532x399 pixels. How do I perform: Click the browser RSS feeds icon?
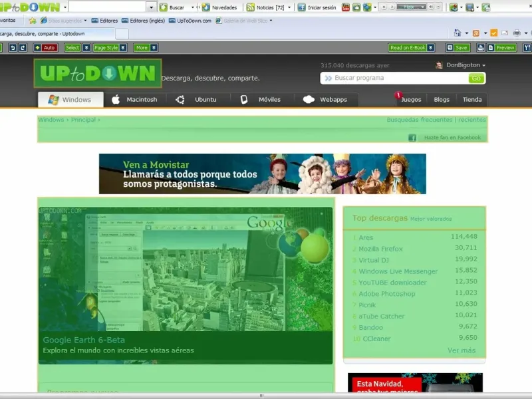[476, 33]
